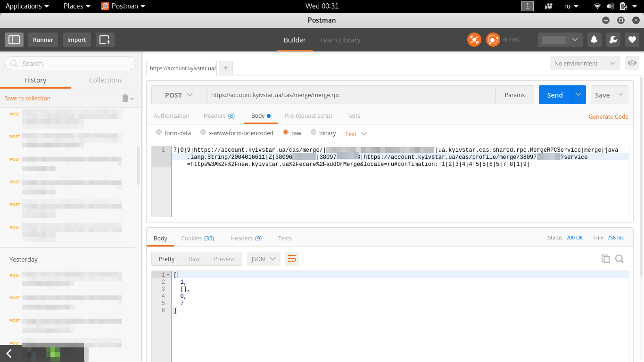Image resolution: width=644 pixels, height=362 pixels.
Task: Click the Send button
Action: (555, 95)
